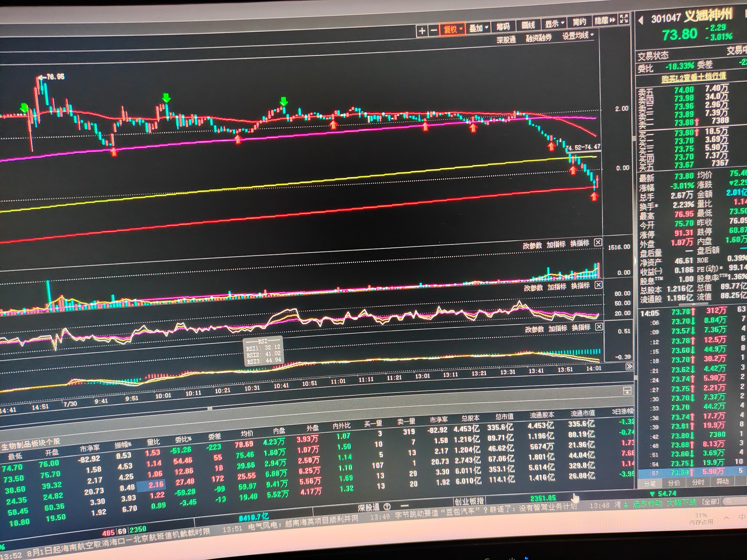The width and height of the screenshot is (747, 560).
Task: Click the 74.52-74.47 gap label
Action: [x=583, y=147]
